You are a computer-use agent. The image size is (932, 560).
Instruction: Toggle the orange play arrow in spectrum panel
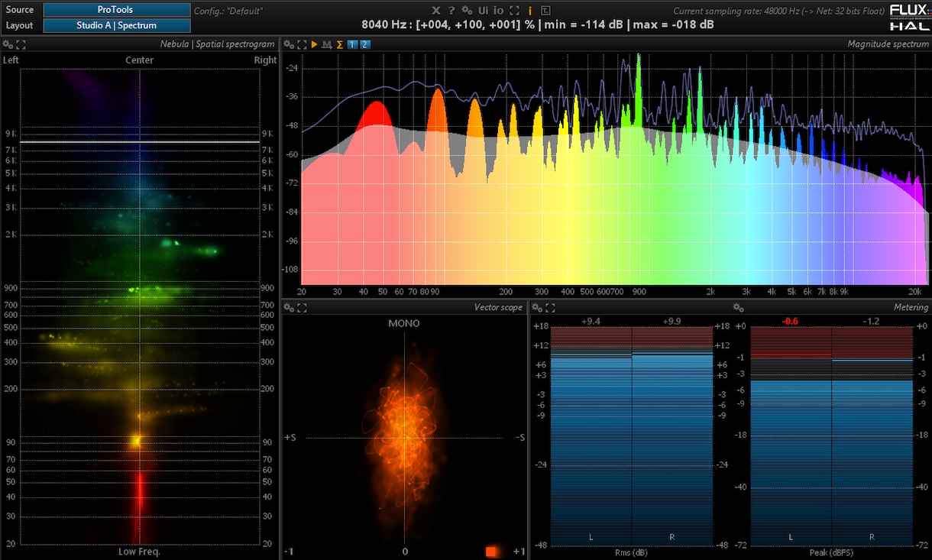click(315, 44)
